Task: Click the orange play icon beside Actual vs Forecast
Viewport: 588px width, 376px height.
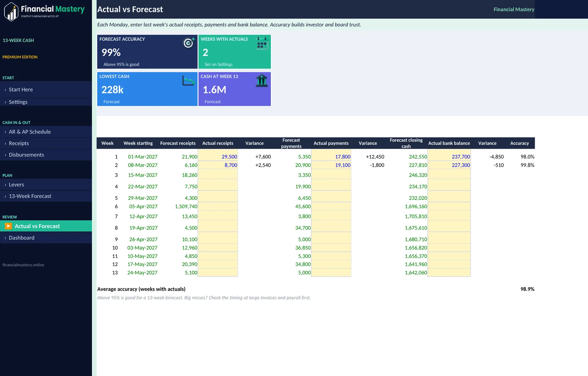Action: pos(8,226)
